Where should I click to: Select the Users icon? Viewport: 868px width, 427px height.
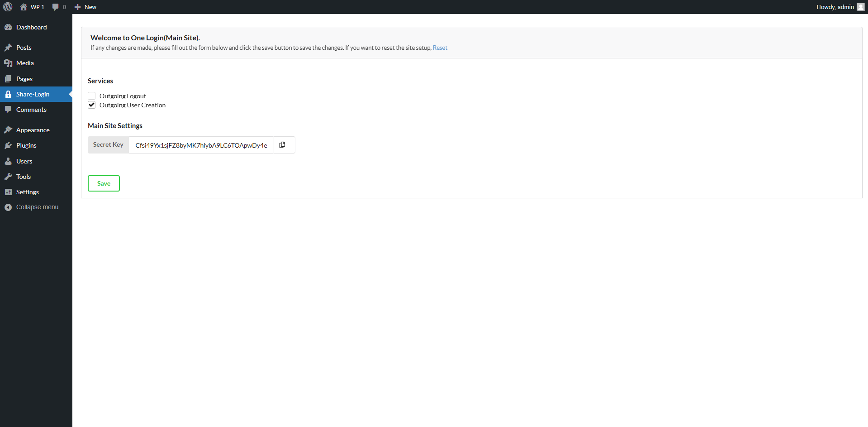click(9, 161)
